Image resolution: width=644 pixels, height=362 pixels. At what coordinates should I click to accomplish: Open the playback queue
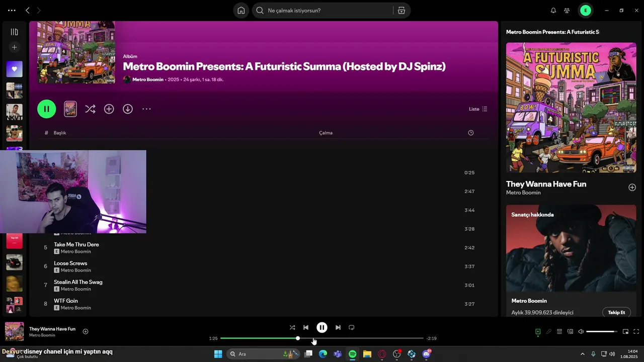(x=559, y=331)
